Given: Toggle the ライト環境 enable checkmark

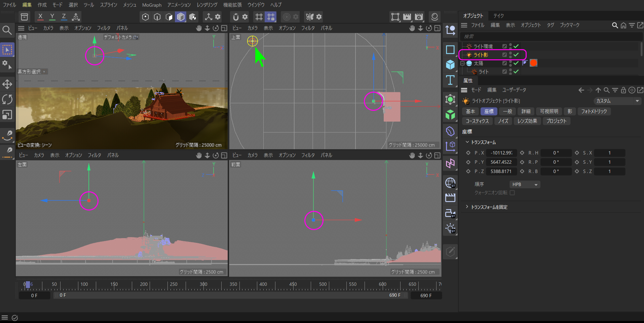Looking at the screenshot, I should pyautogui.click(x=516, y=46).
